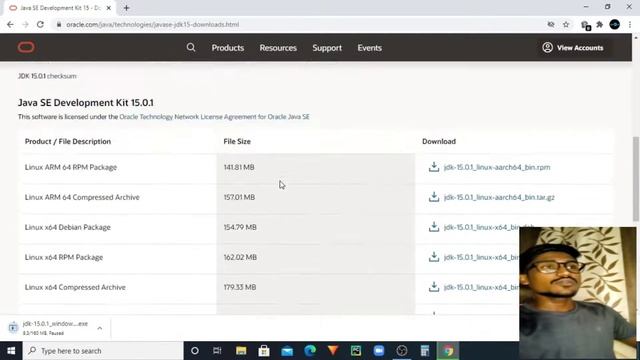Download jdk-15.0.1_linux-aarch64_bin.tar.gz link

click(499, 197)
